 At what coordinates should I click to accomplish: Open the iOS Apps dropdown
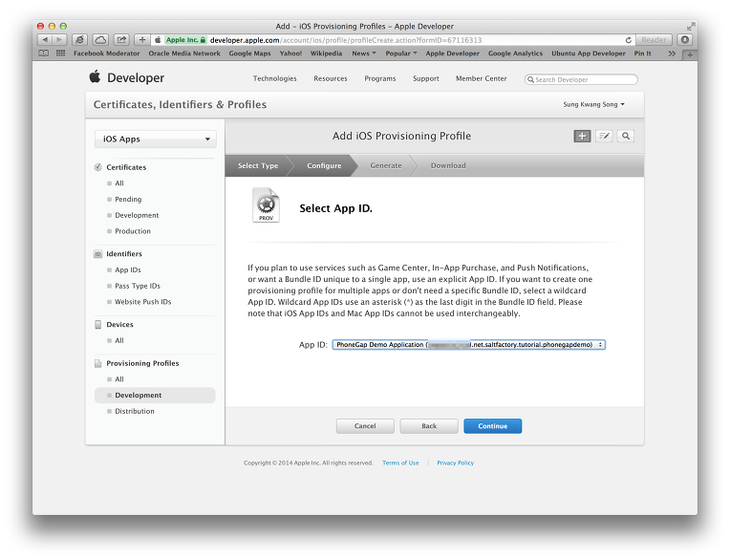pos(156,139)
